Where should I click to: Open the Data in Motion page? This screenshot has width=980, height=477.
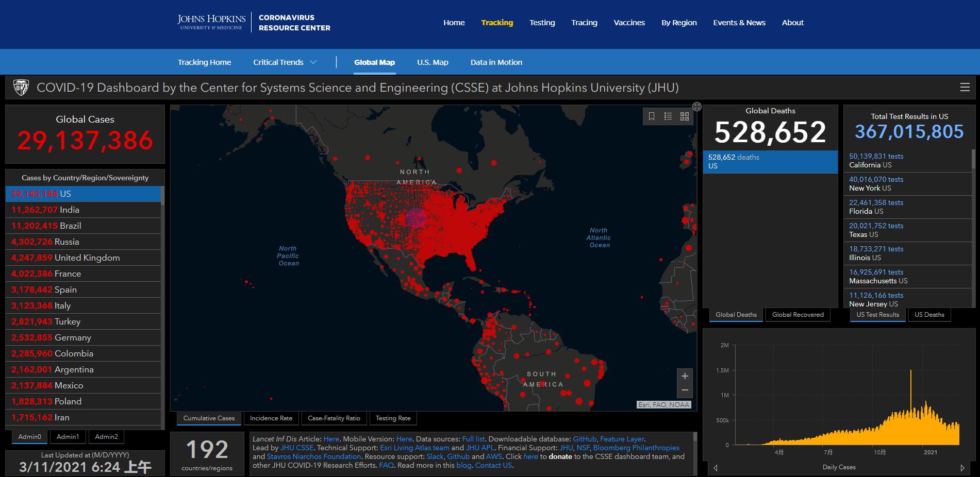click(496, 62)
